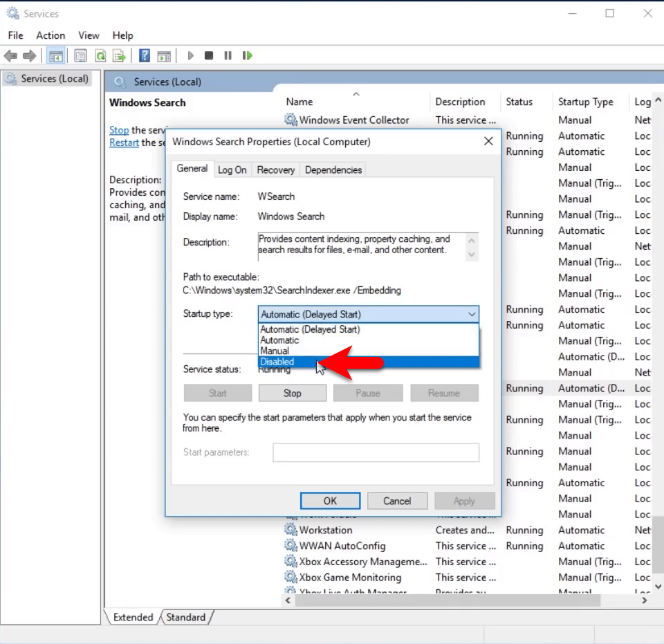Switch to the Recovery tab

coord(276,169)
